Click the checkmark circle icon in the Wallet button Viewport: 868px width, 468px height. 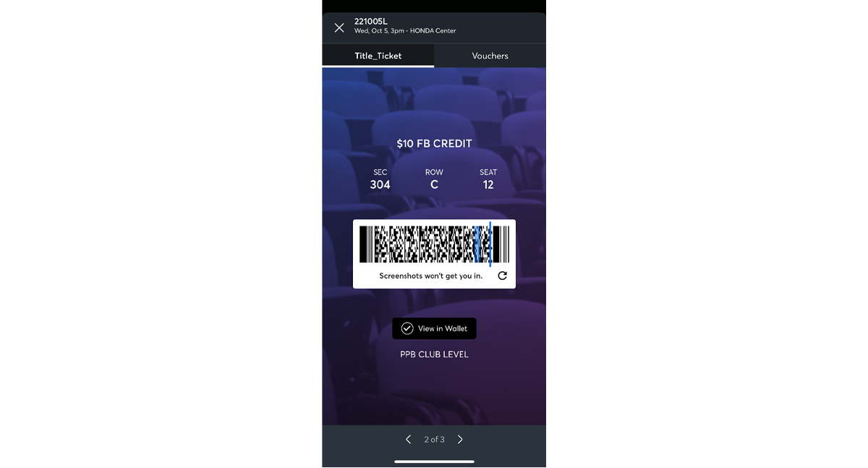click(x=407, y=328)
